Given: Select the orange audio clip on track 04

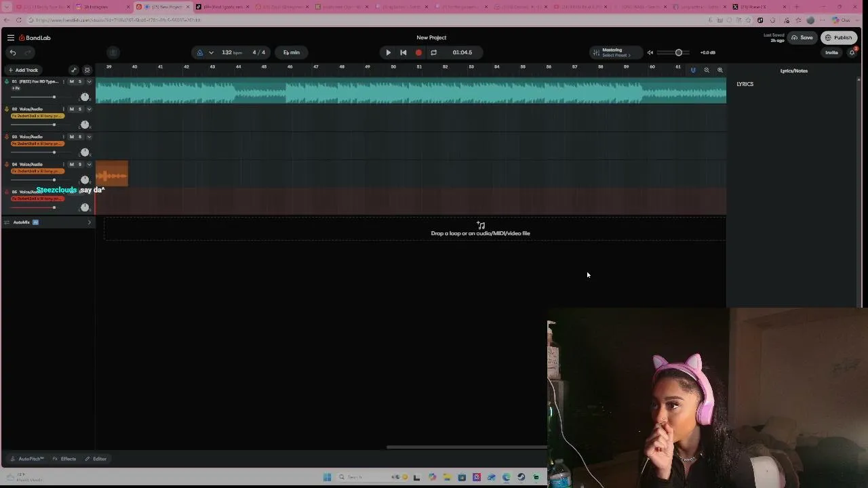Looking at the screenshot, I should pos(112,174).
